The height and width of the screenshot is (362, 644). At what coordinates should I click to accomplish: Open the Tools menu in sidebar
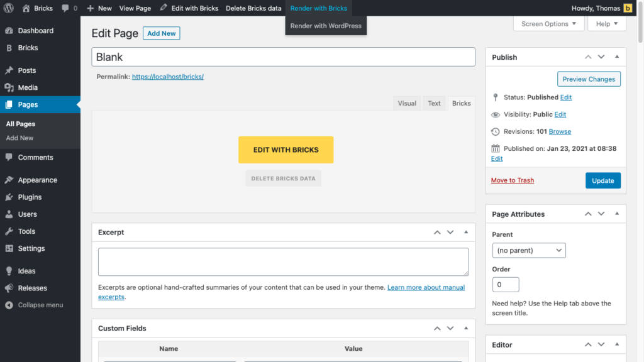click(26, 231)
